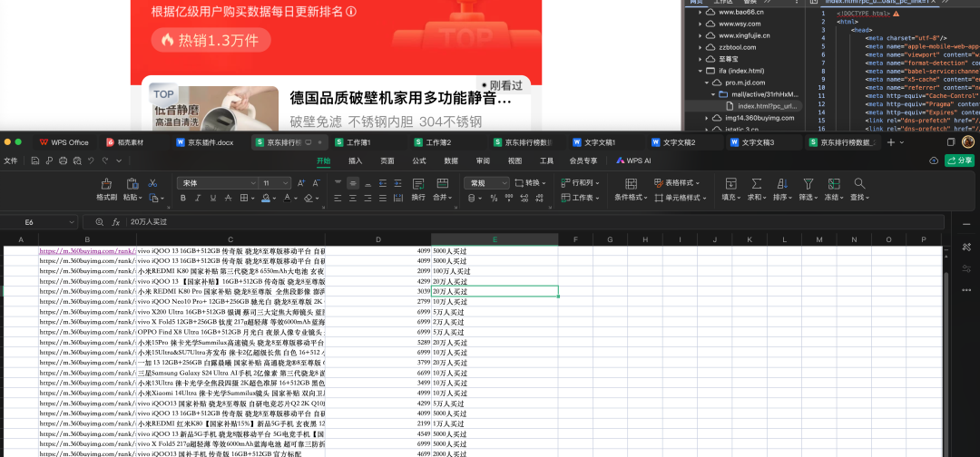980x457 pixels.
Task: Click the Merge cells (合并) icon
Action: click(x=442, y=183)
